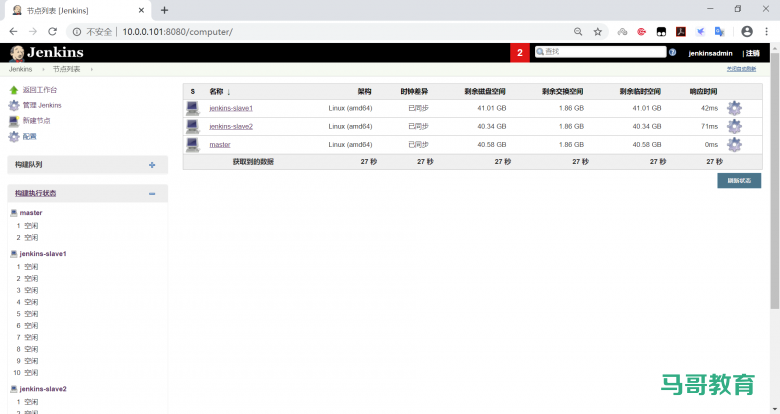
Task: Open configure gear for master row
Action: pyautogui.click(x=734, y=145)
